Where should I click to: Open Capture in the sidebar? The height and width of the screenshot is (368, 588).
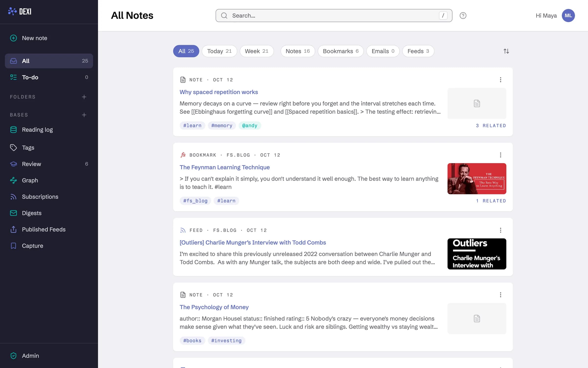(49, 246)
